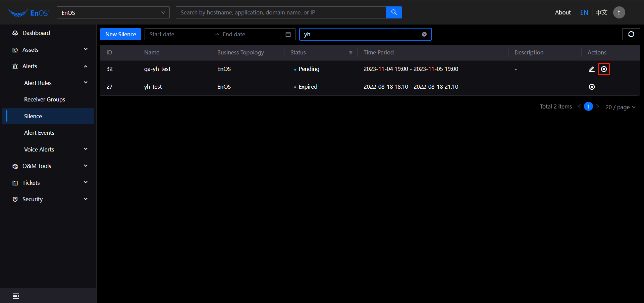
Task: Switch language to EN
Action: [584, 12]
